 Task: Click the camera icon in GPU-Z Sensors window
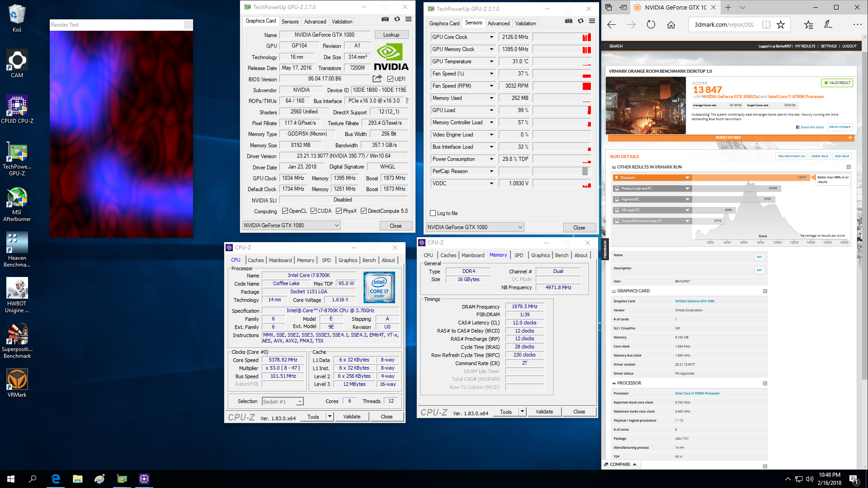click(x=568, y=21)
